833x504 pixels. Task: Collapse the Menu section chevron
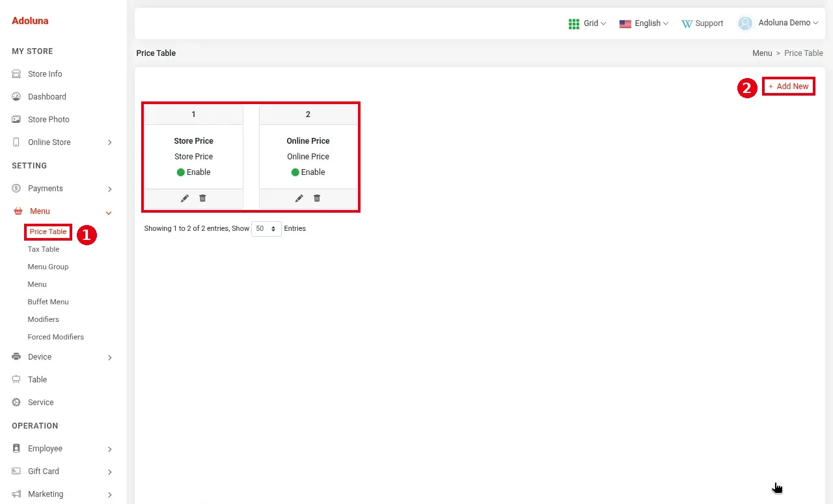pos(109,213)
